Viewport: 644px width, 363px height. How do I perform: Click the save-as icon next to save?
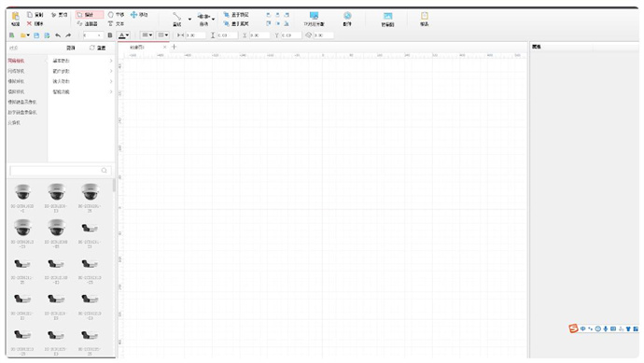47,35
